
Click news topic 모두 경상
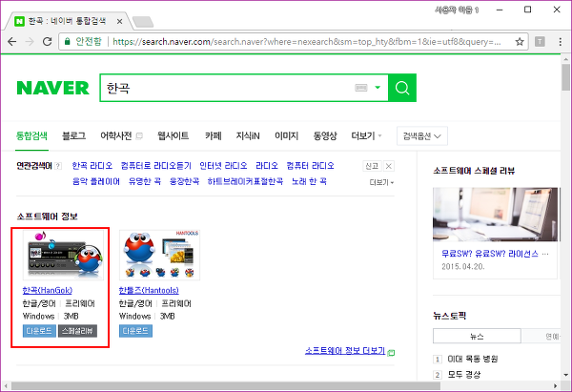point(464,375)
